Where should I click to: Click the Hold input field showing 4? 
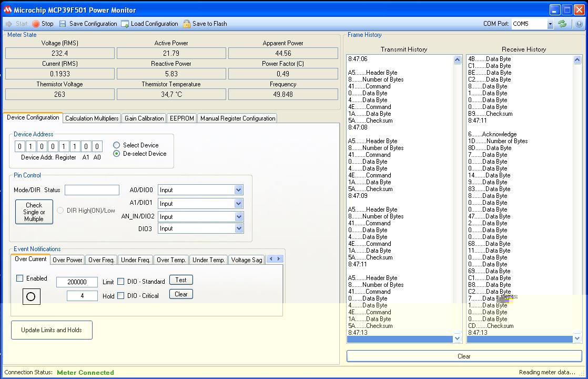pos(82,296)
